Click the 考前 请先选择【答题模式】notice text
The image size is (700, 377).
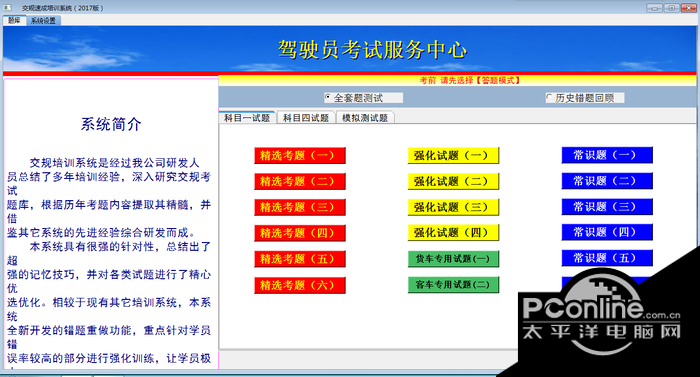[470, 80]
